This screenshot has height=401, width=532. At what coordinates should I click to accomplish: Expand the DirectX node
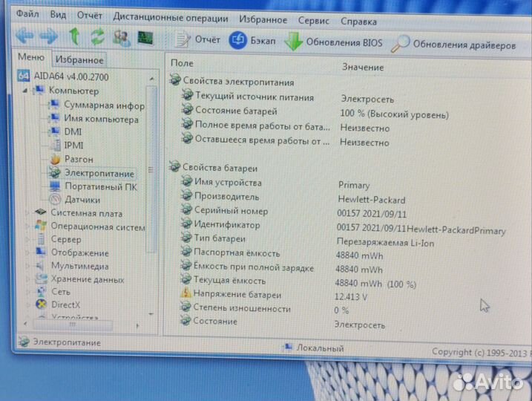click(27, 304)
